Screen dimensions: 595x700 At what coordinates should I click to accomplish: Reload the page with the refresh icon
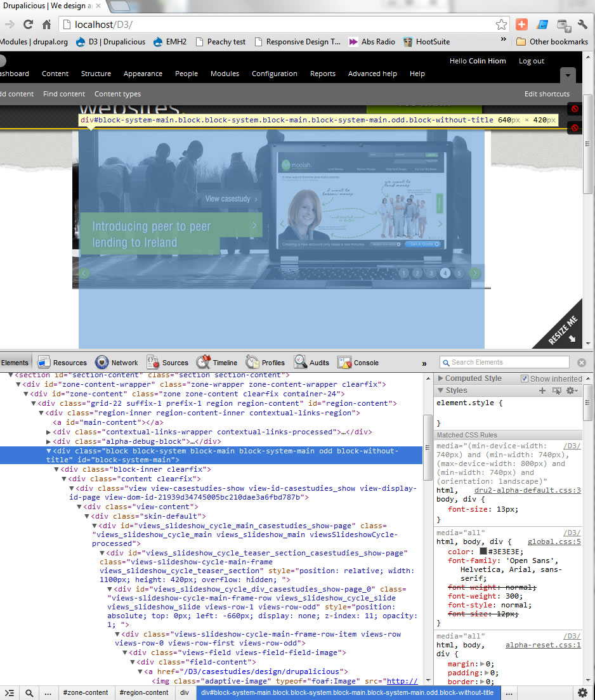pos(28,25)
